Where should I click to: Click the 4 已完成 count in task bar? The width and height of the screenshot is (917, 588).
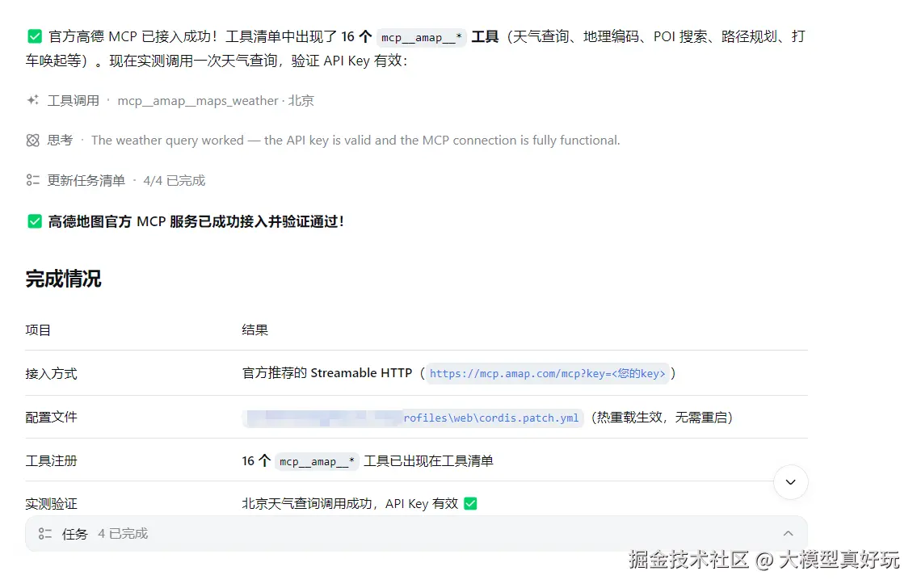tap(123, 534)
